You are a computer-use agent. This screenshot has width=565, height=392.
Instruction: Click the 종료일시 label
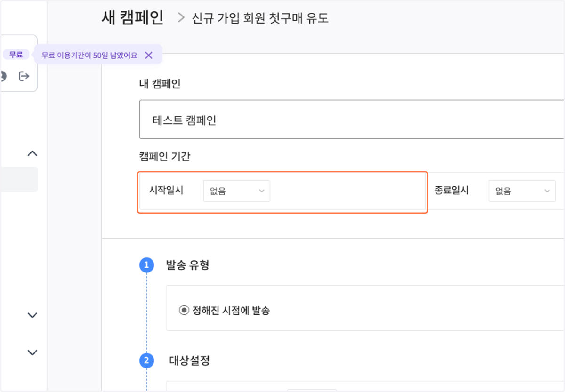[452, 191]
